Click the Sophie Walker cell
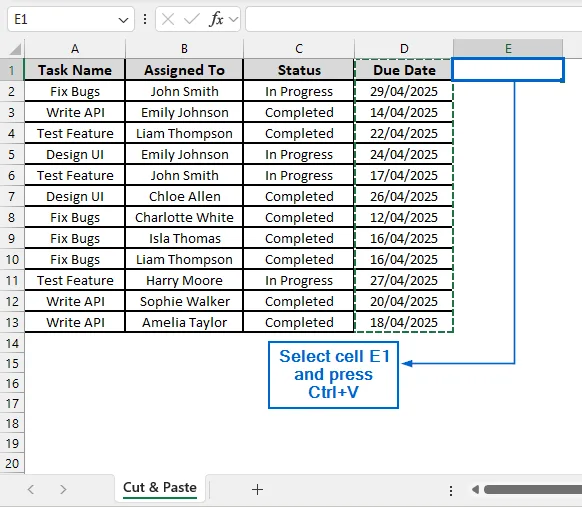This screenshot has width=582, height=507. [x=184, y=301]
